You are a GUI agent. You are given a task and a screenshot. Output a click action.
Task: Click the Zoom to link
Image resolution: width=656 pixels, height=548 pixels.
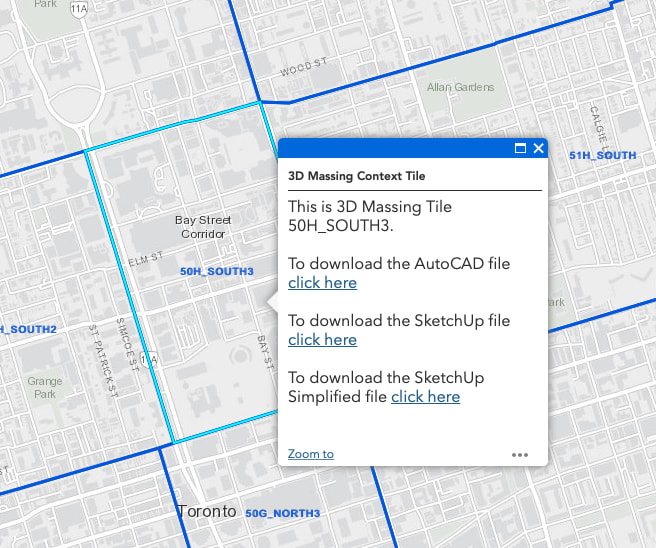(311, 454)
